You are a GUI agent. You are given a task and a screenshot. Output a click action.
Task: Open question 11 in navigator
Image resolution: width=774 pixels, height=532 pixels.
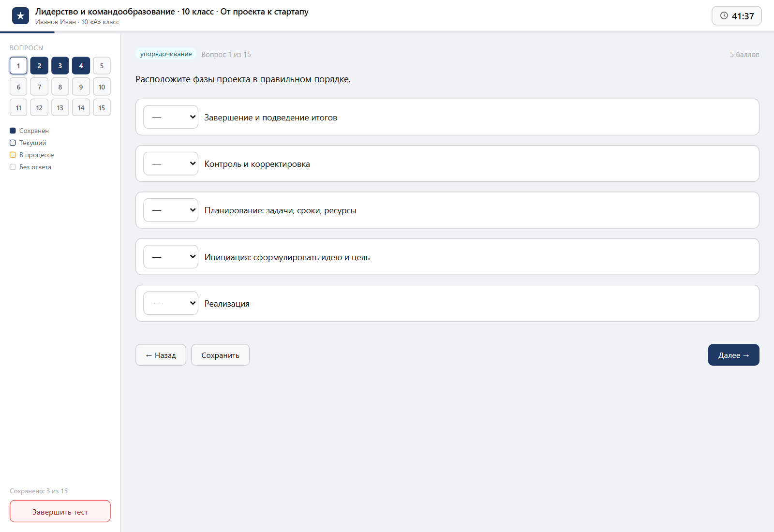coord(18,108)
